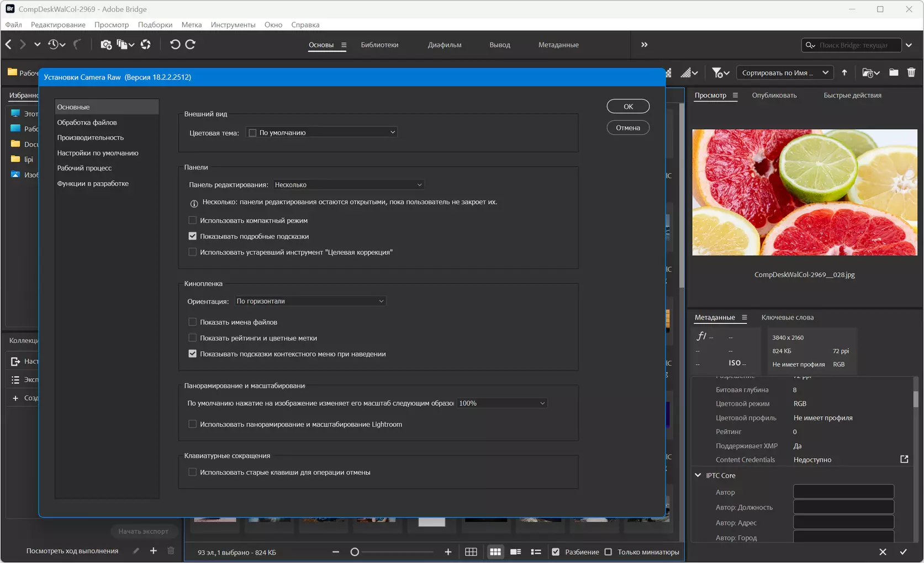Click the Отмена button
The width and height of the screenshot is (924, 563).
pos(628,128)
